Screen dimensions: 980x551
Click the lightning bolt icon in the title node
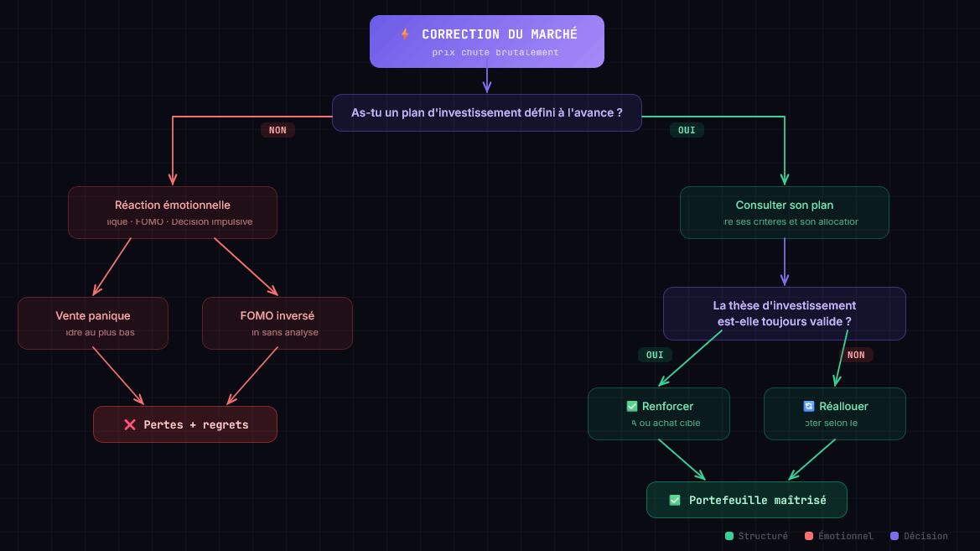pyautogui.click(x=405, y=34)
